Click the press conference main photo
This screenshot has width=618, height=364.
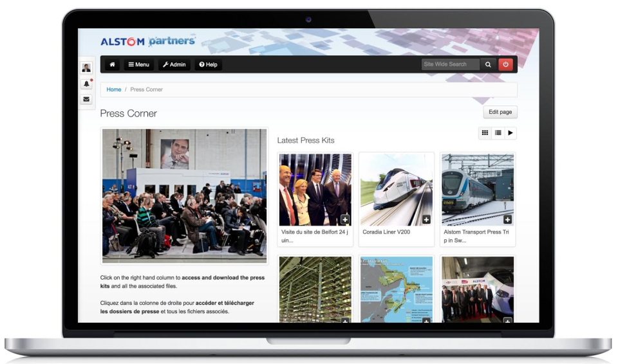185,196
